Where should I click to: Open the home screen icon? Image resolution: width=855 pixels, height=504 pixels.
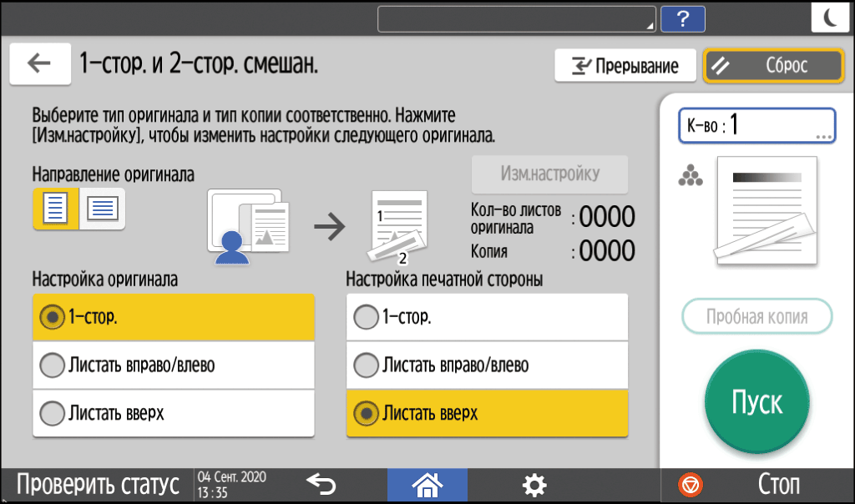(x=427, y=484)
